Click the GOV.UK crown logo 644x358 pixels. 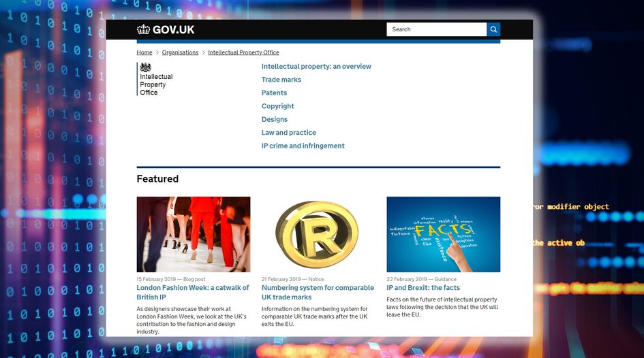pos(166,29)
